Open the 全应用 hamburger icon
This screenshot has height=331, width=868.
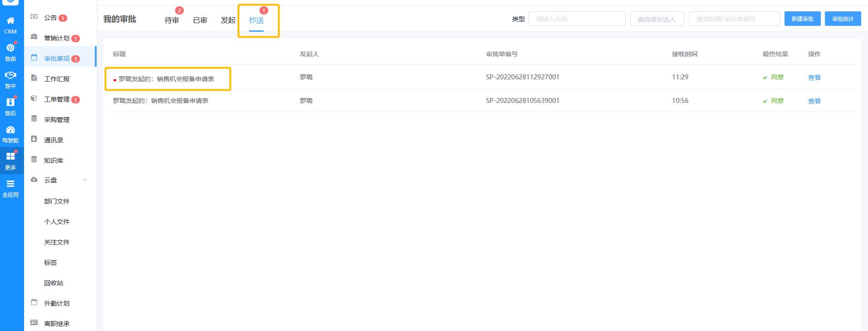pos(10,184)
